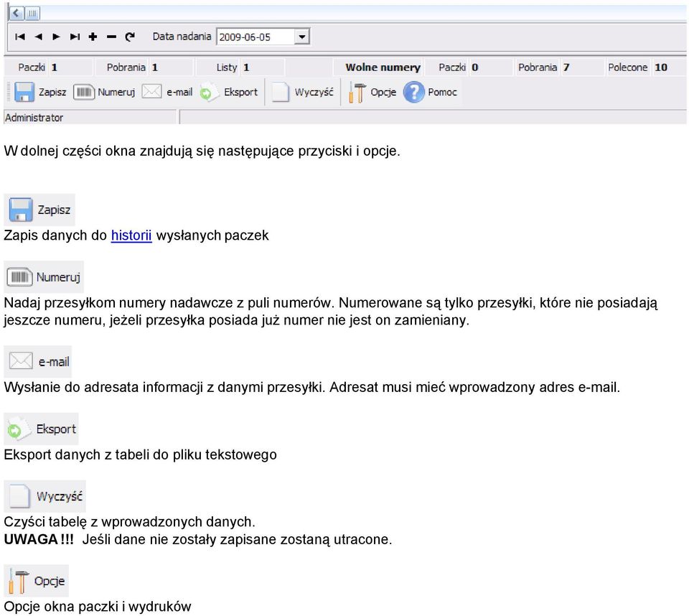Follow the historii hyperlink
689x616 pixels.
coord(131,235)
